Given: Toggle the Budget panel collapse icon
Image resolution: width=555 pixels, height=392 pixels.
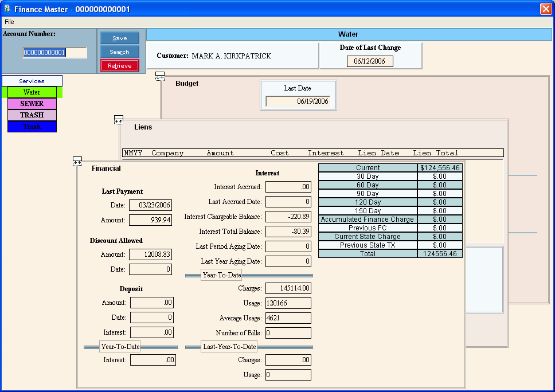Looking at the screenshot, I should [x=160, y=76].
